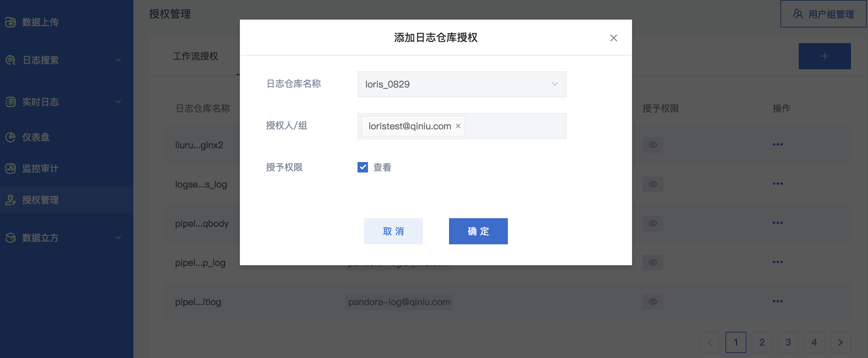Click the 监控审计 monitor icon
Viewport: 868px width, 358px height.
tap(10, 169)
